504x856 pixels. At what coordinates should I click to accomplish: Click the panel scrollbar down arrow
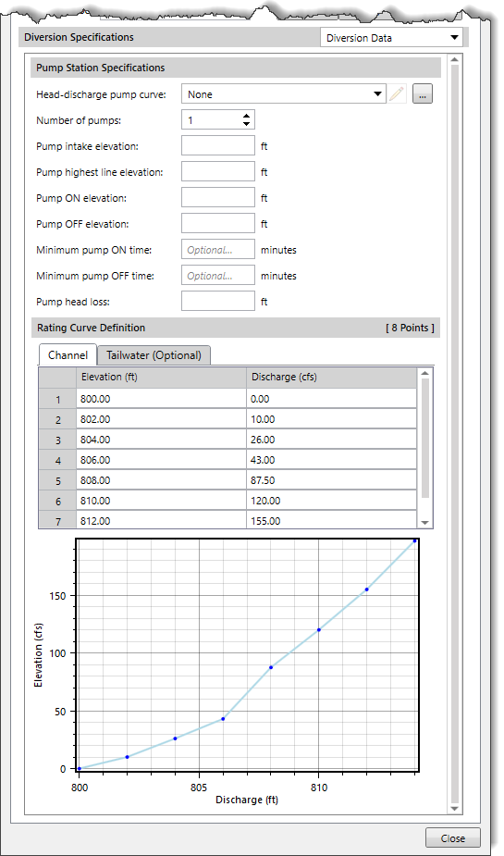455,809
